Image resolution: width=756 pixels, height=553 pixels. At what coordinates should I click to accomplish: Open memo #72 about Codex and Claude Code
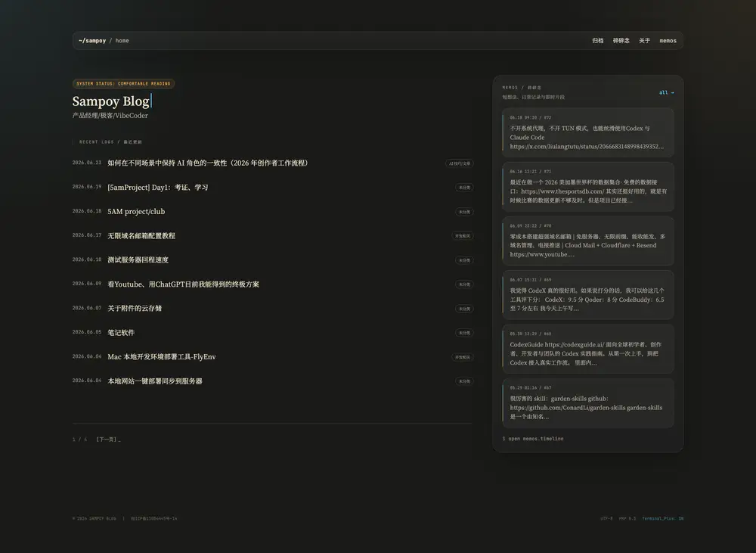coord(587,132)
